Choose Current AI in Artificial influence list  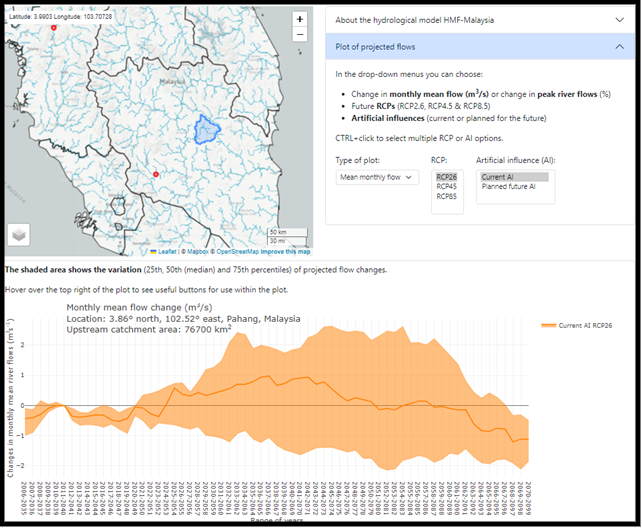[515, 177]
